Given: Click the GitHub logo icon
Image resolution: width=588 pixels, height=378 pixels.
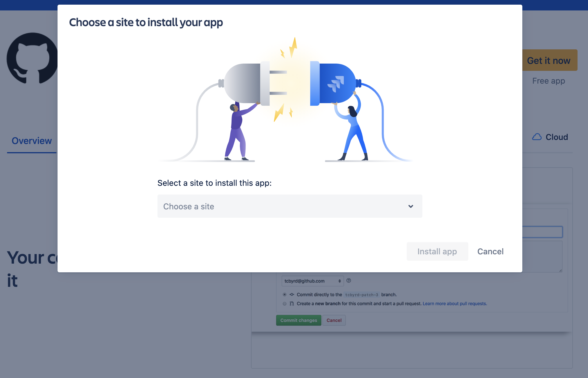Looking at the screenshot, I should [32, 58].
